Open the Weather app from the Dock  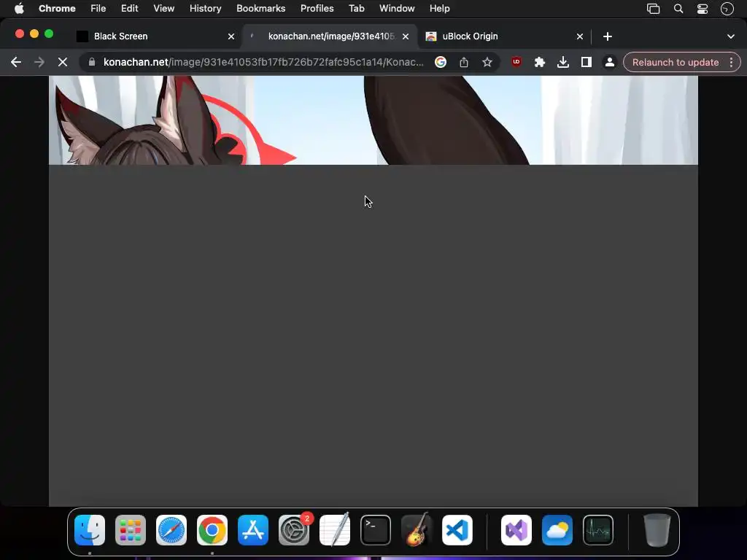click(557, 530)
